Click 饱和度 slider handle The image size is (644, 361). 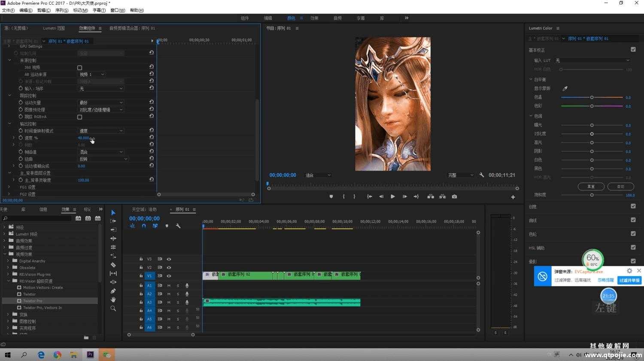coord(592,195)
